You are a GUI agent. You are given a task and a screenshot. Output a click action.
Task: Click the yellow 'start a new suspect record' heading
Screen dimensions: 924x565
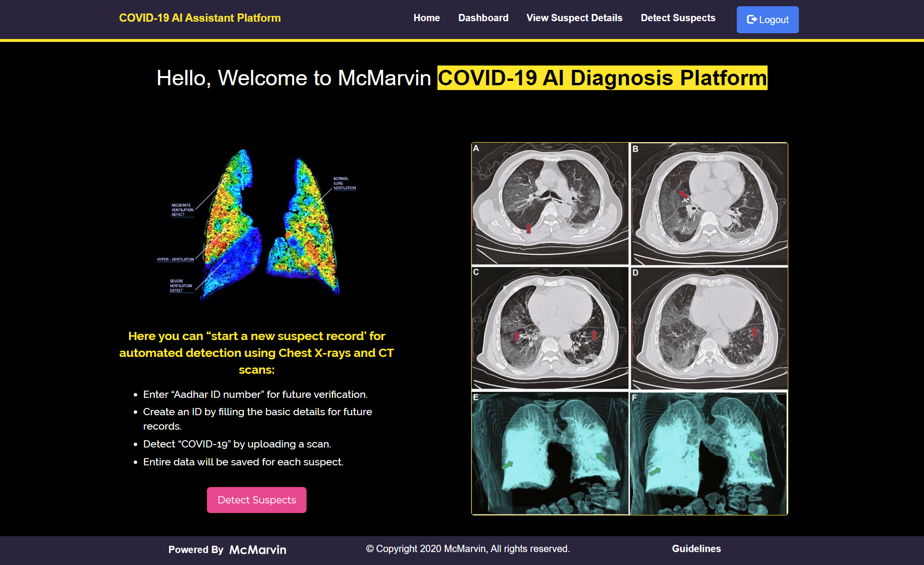point(257,353)
